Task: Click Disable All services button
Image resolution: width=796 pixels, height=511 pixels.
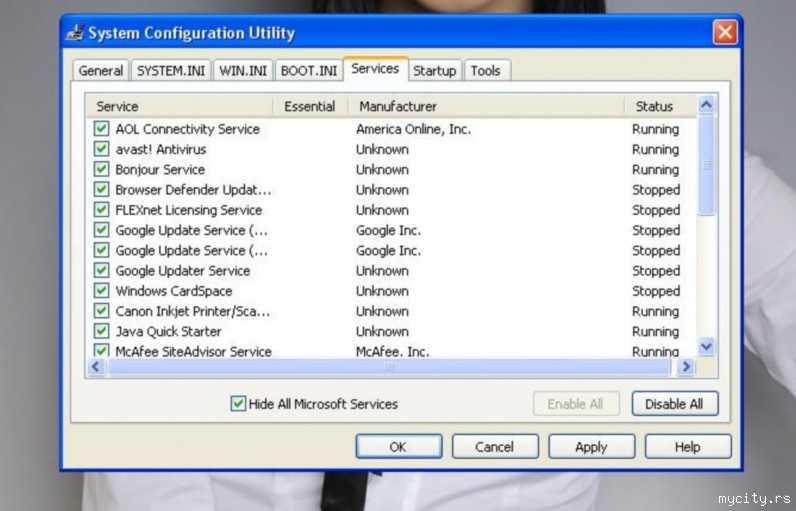Action: 675,404
